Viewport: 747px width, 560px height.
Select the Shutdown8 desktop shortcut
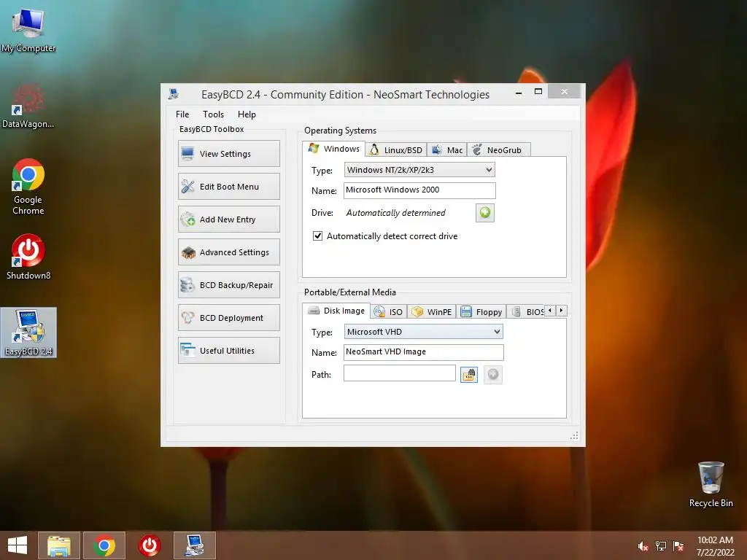tap(28, 257)
